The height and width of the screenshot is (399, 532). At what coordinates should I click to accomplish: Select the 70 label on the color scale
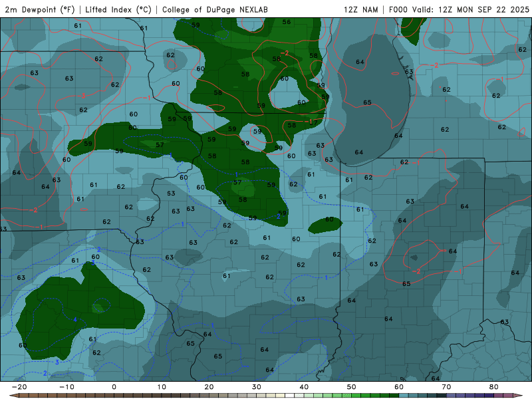(446, 387)
